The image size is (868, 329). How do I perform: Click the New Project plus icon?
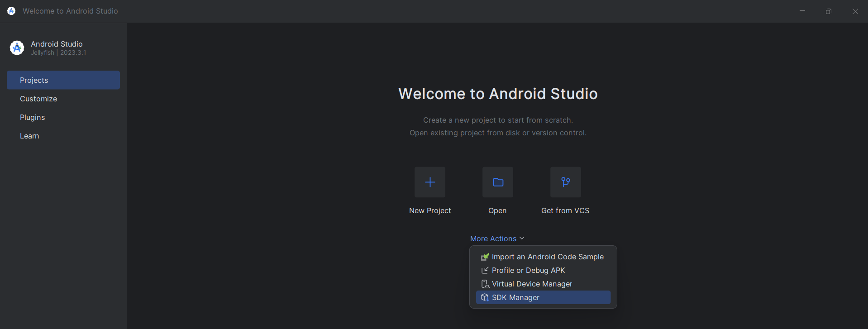pyautogui.click(x=430, y=182)
